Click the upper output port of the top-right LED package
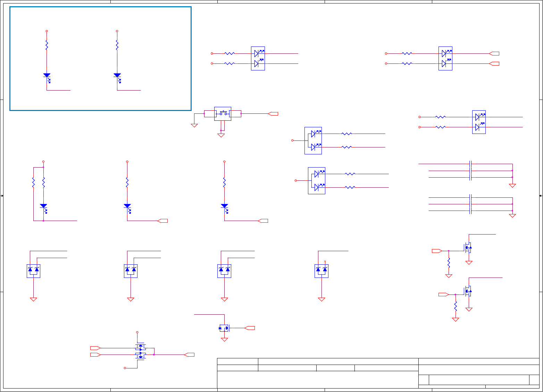 coord(494,53)
